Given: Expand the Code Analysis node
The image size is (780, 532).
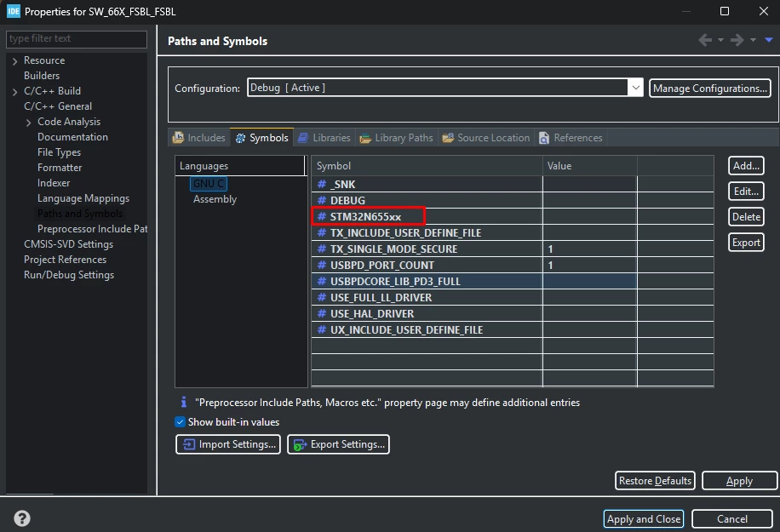Looking at the screenshot, I should [28, 123].
